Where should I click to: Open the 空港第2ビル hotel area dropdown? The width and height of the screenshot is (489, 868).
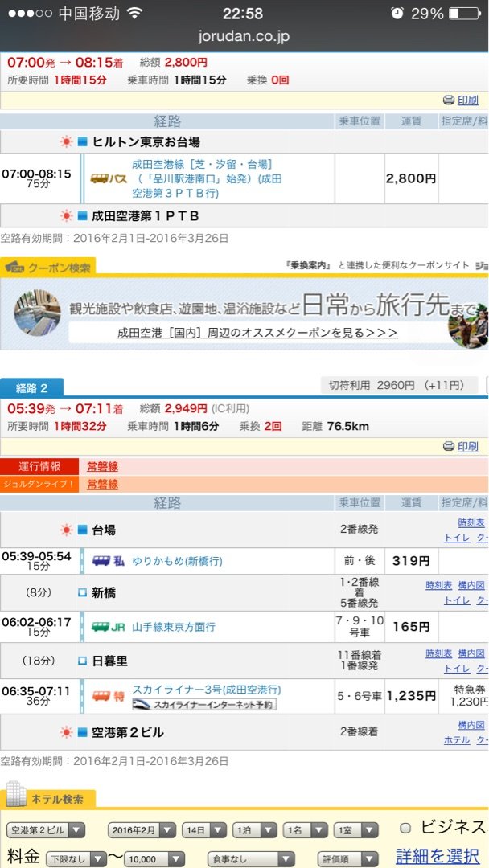coord(46,829)
